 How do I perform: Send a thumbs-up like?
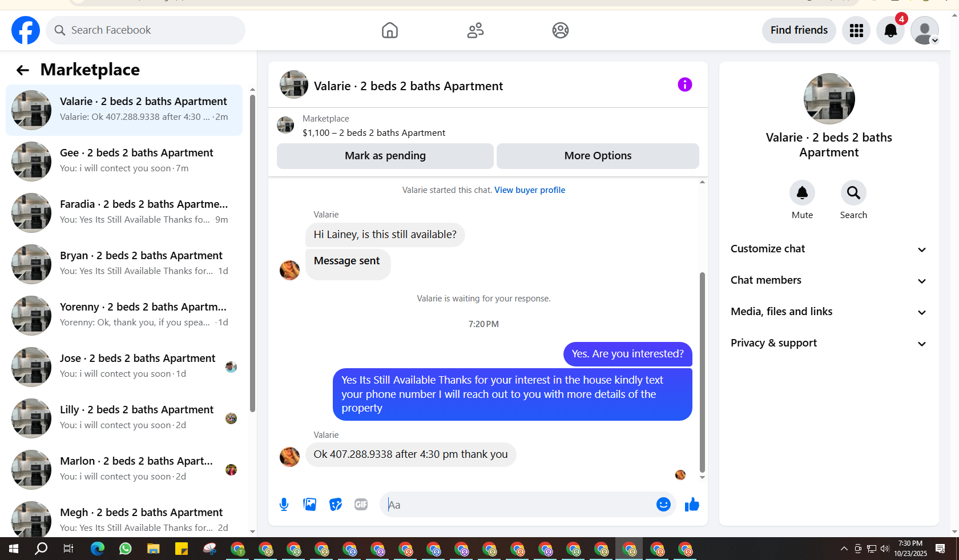[x=692, y=505]
